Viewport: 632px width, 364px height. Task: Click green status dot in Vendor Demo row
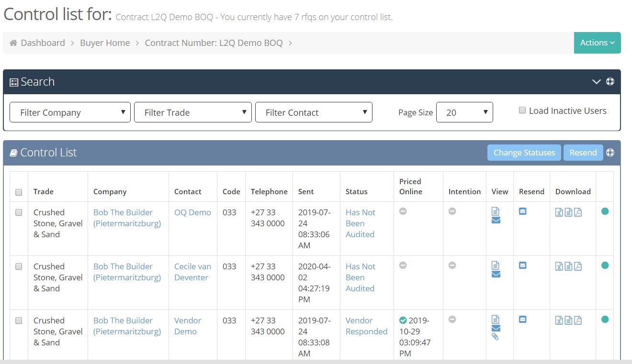coord(605,319)
